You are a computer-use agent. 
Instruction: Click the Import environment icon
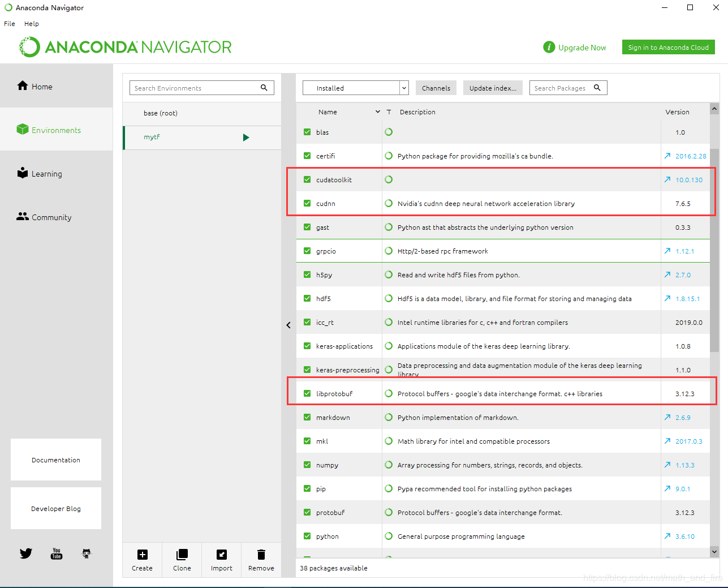[222, 555]
